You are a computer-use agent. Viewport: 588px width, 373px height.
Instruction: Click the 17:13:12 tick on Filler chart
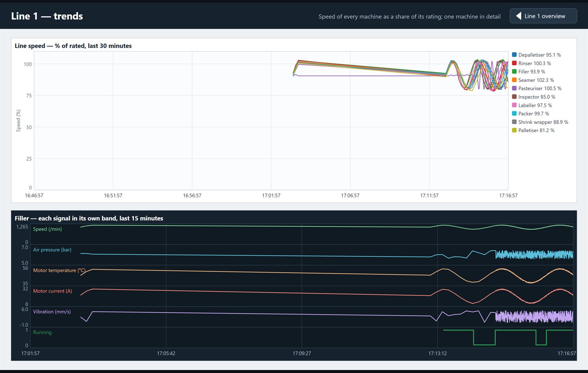438,354
